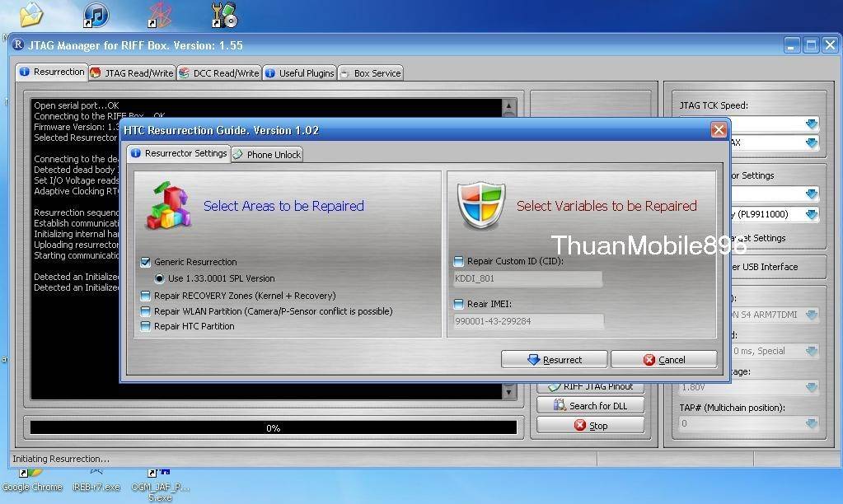Click the JTAG Manager title bar R icon
Image resolution: width=843 pixels, height=504 pixels.
click(x=18, y=44)
